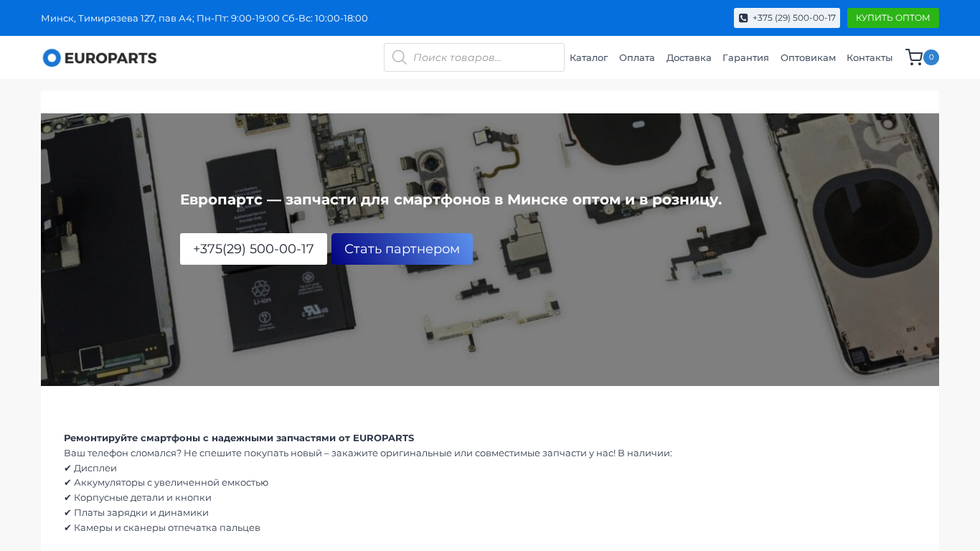980x551 pixels.
Task: Click the Камеры и сканеры отпечатка пальцев item
Action: point(162,528)
